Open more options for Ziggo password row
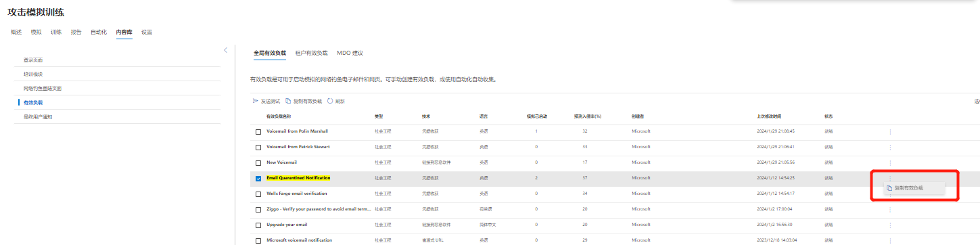This screenshot has height=245, width=980. [890, 209]
